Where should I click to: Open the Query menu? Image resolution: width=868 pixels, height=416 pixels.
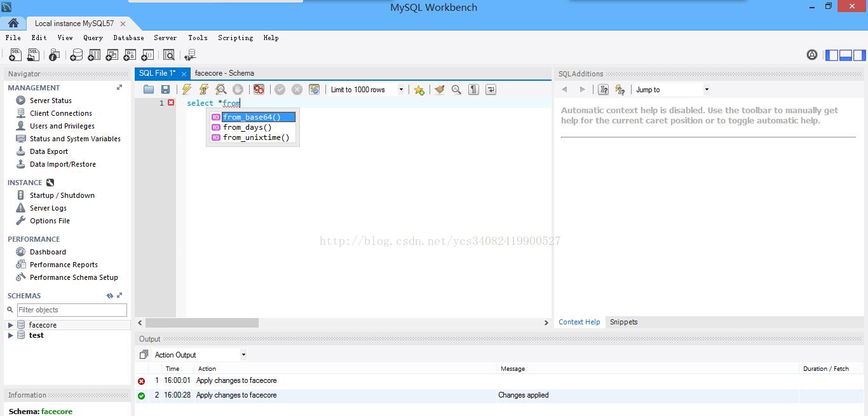click(x=93, y=38)
